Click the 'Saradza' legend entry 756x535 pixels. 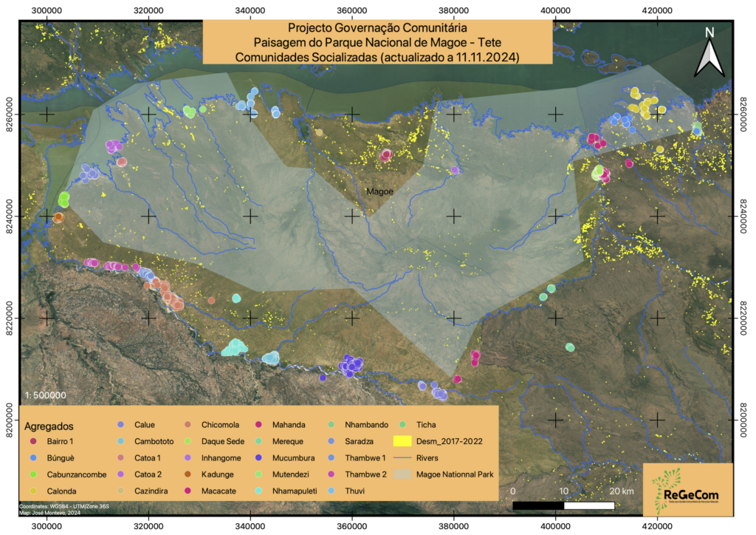[351, 441]
